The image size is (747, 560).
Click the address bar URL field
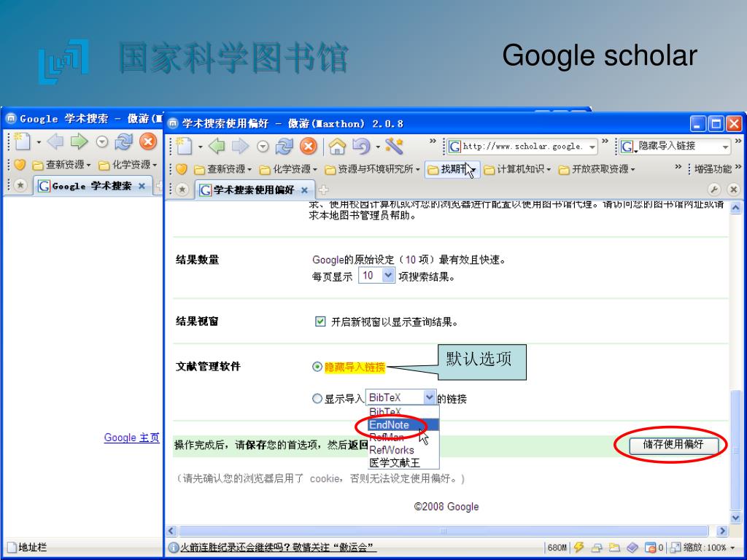pyautogui.click(x=522, y=147)
